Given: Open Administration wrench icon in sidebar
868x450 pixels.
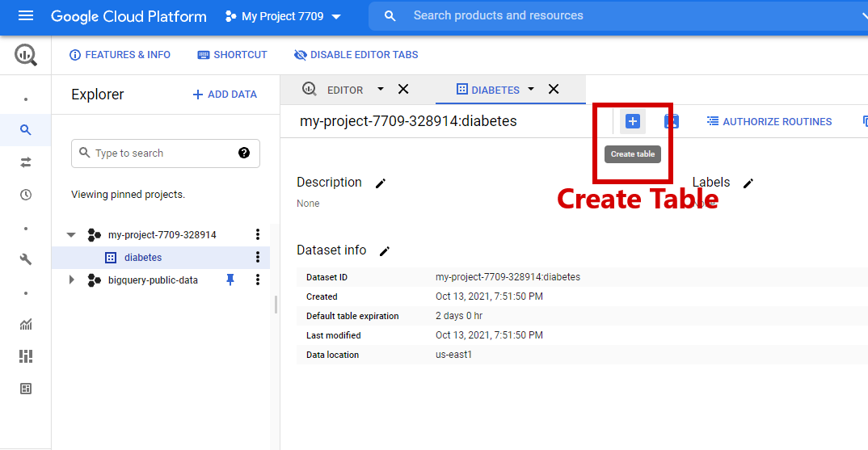Looking at the screenshot, I should 26,259.
